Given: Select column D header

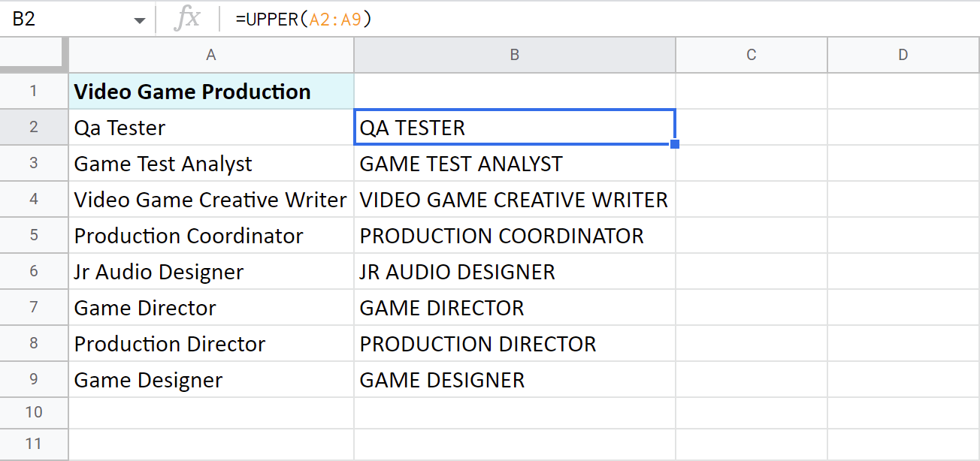Looking at the screenshot, I should click(x=903, y=55).
